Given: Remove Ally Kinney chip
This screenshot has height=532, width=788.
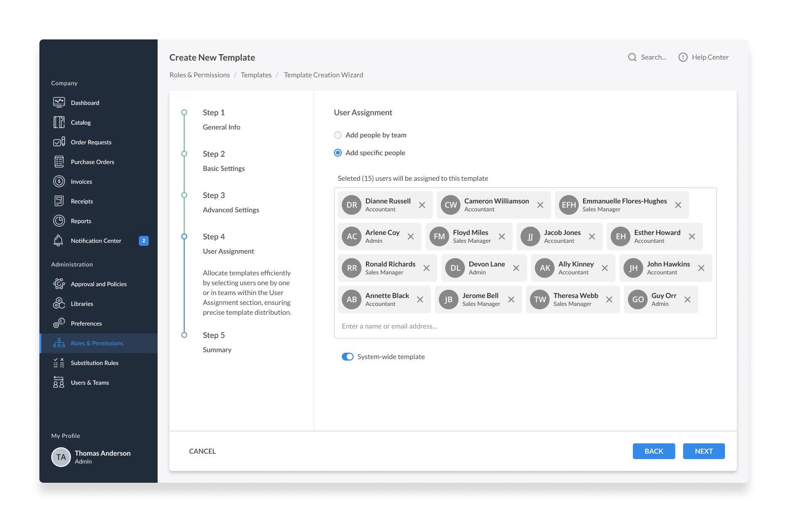Looking at the screenshot, I should [x=605, y=268].
